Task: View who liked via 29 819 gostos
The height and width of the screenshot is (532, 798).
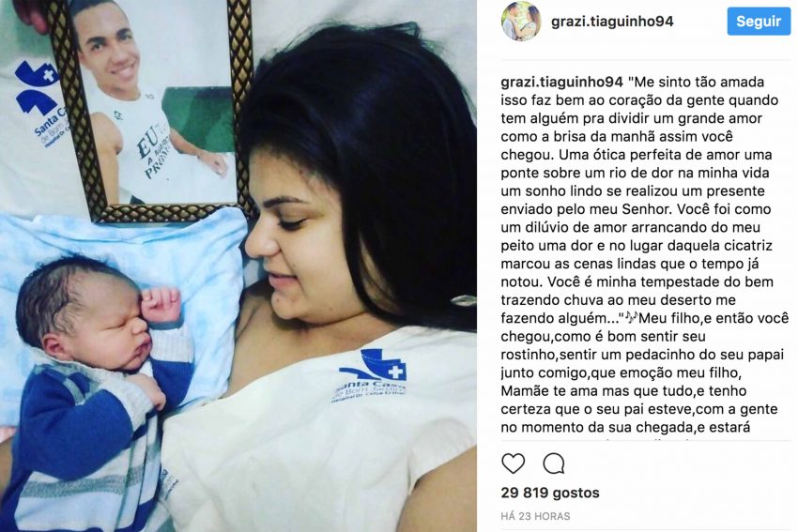Action: tap(549, 493)
